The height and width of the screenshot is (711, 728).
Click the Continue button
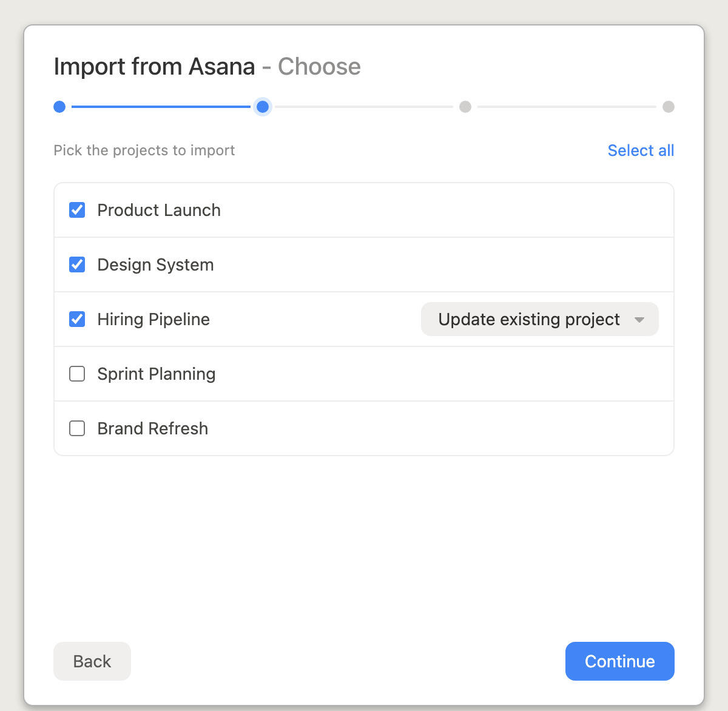click(x=619, y=661)
